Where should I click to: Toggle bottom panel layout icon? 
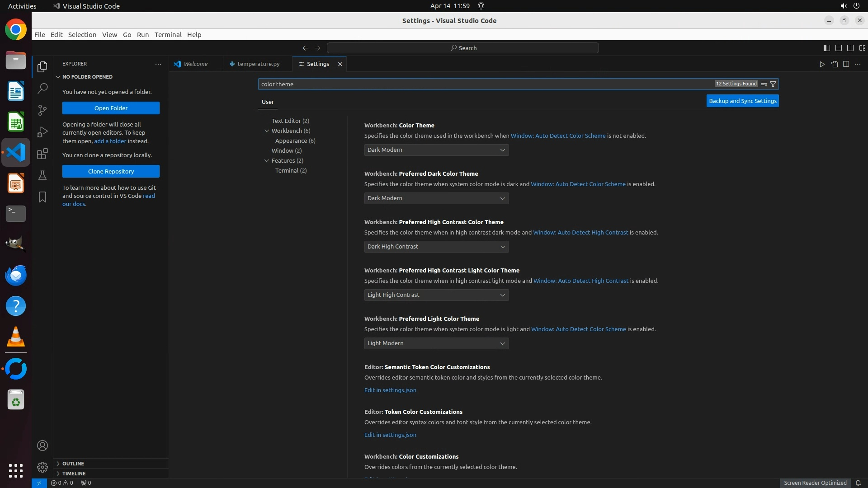coord(838,48)
